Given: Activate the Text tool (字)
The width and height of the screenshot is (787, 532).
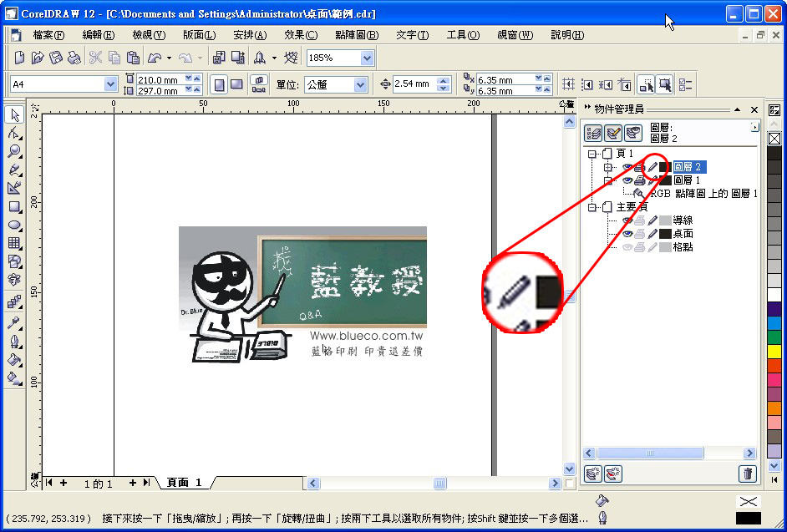Looking at the screenshot, I should coord(14,280).
